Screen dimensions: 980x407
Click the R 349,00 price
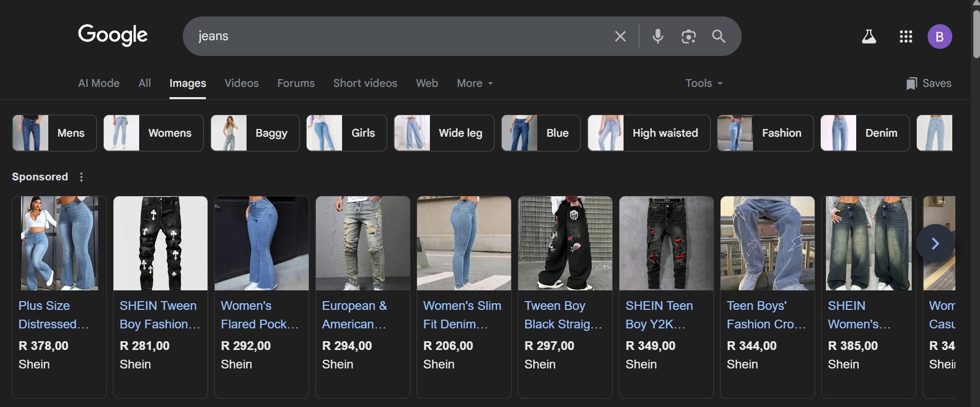[650, 346]
